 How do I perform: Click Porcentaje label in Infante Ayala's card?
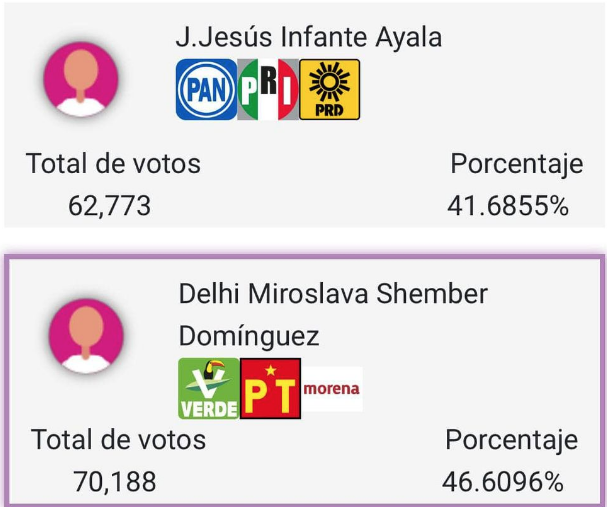(x=516, y=164)
